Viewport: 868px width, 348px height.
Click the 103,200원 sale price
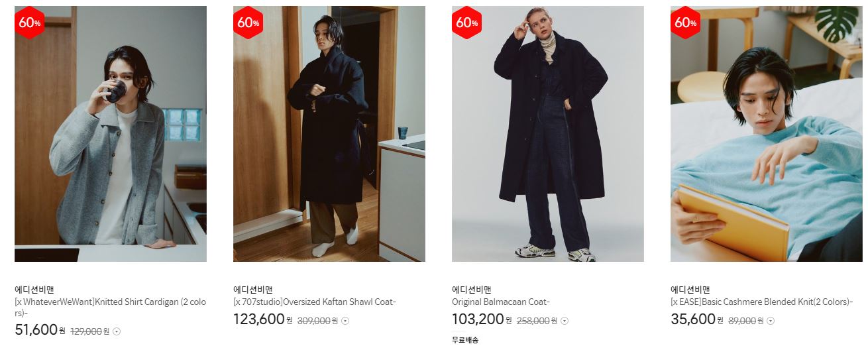[481, 319]
